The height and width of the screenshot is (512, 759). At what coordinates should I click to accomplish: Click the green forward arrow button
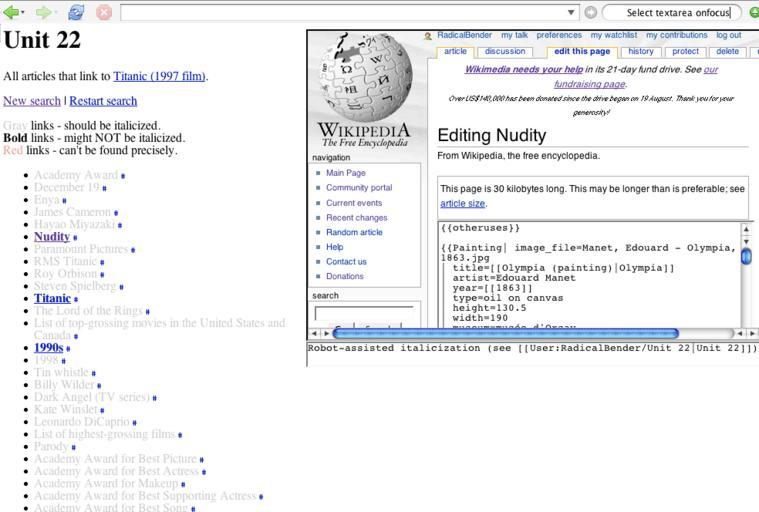43,13
